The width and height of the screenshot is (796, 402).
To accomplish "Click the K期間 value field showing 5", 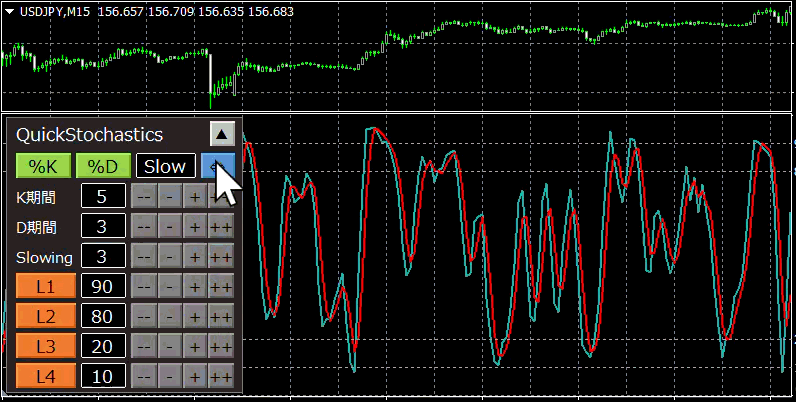I will pyautogui.click(x=103, y=196).
